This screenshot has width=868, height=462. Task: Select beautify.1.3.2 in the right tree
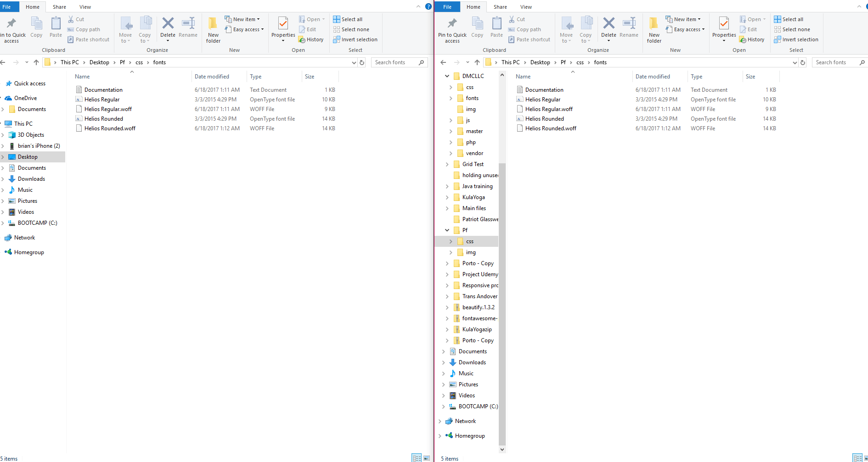pos(478,307)
